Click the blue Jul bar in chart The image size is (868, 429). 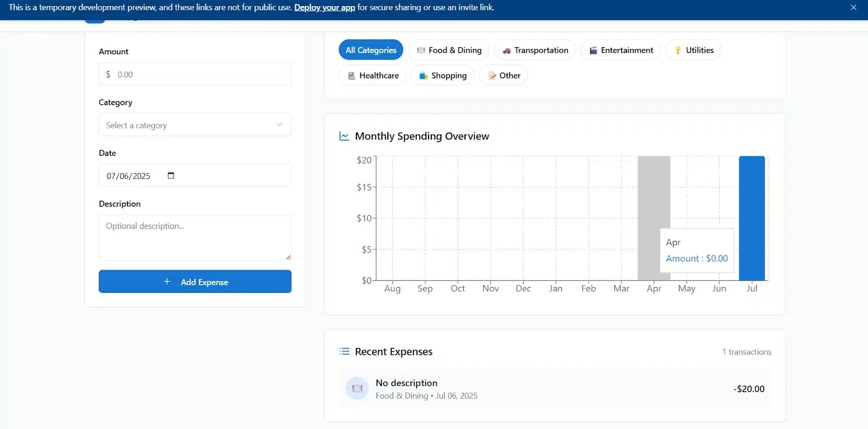752,218
